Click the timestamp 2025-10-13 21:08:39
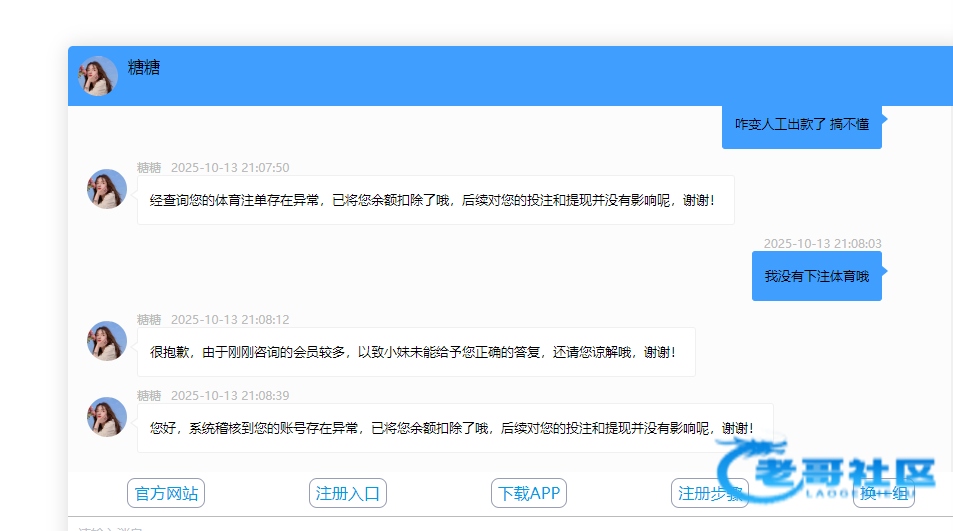 [x=230, y=396]
